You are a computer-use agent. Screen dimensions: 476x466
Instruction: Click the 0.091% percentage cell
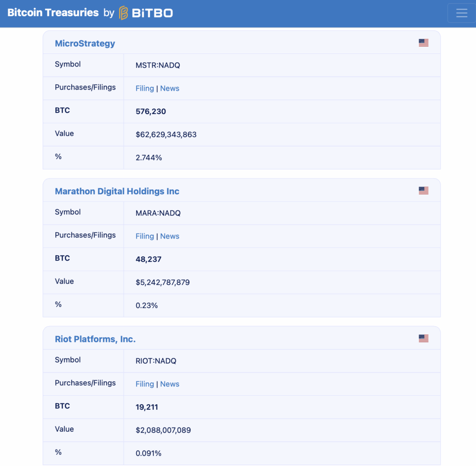point(148,453)
